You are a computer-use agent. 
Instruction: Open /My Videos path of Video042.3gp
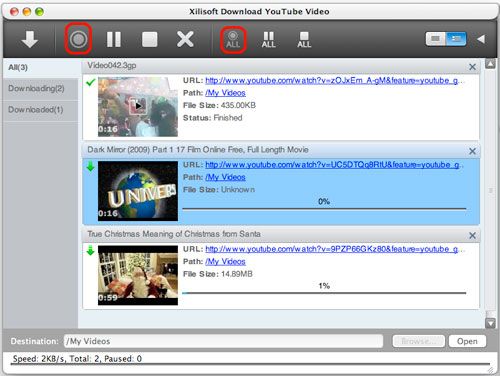(x=225, y=93)
